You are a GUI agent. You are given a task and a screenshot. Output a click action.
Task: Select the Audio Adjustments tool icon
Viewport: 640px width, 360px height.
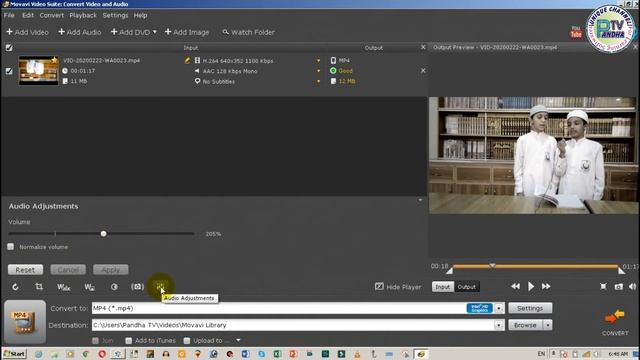[x=160, y=286]
